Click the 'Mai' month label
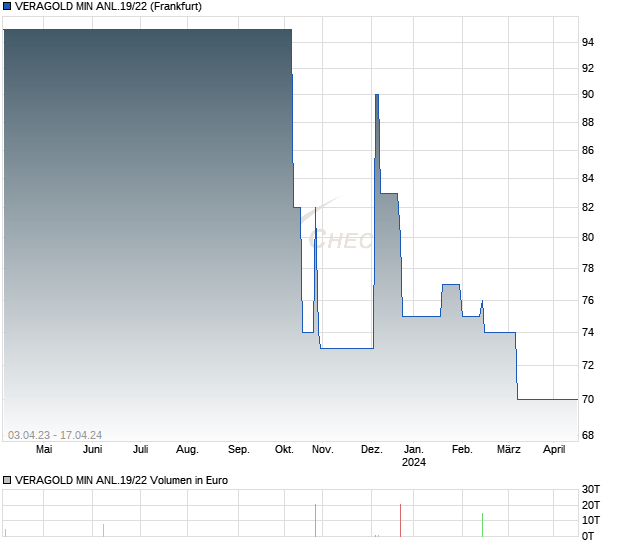This screenshot has width=620, height=546. pyautogui.click(x=44, y=449)
